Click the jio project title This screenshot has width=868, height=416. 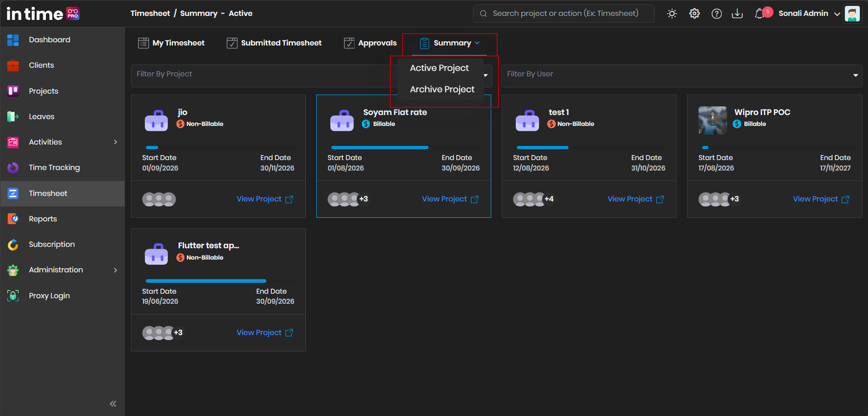click(183, 112)
